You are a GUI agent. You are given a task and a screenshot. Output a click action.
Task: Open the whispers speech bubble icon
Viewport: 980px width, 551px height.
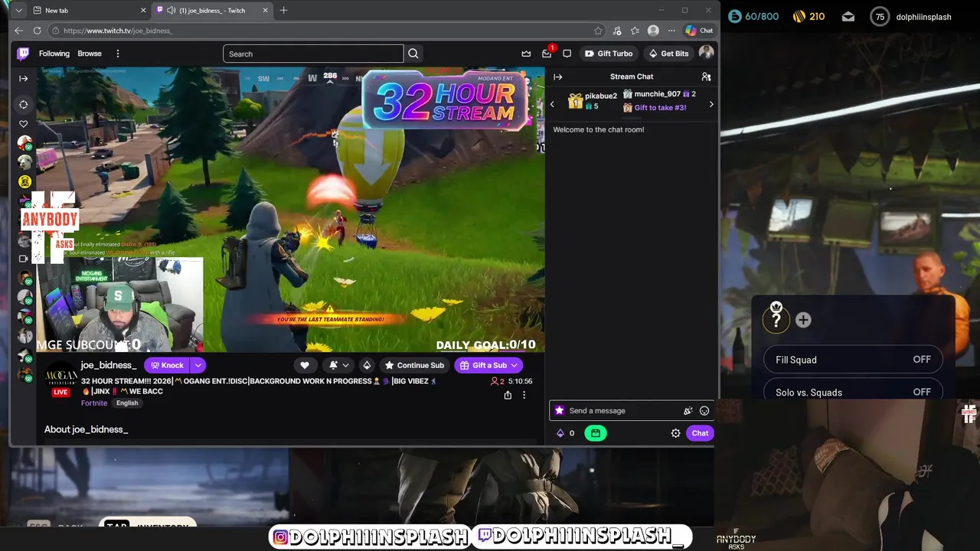pyautogui.click(x=567, y=54)
